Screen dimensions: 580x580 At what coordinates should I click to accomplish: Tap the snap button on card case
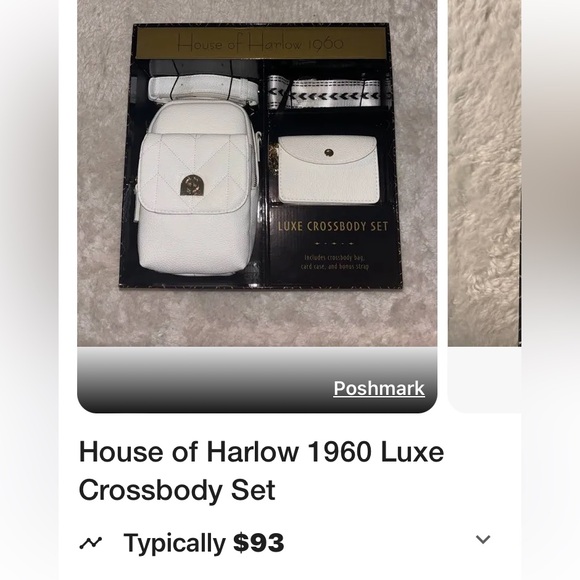tap(328, 152)
